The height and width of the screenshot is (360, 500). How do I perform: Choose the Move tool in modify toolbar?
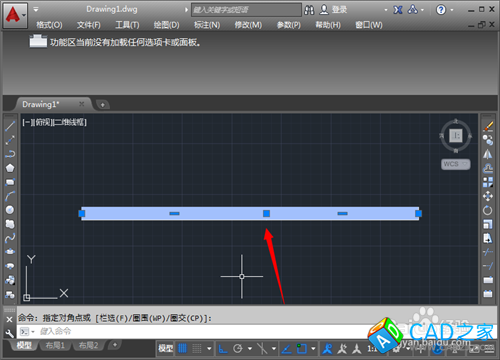[x=488, y=196]
